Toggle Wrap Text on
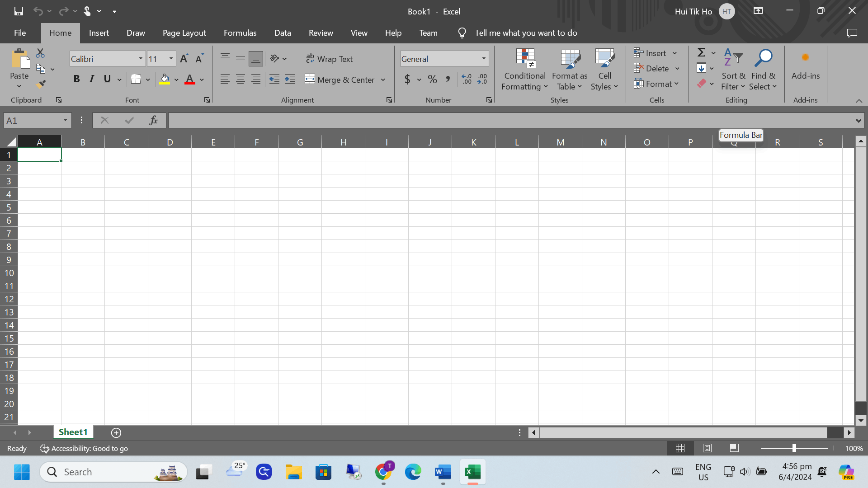Image resolution: width=868 pixels, height=488 pixels. click(329, 59)
